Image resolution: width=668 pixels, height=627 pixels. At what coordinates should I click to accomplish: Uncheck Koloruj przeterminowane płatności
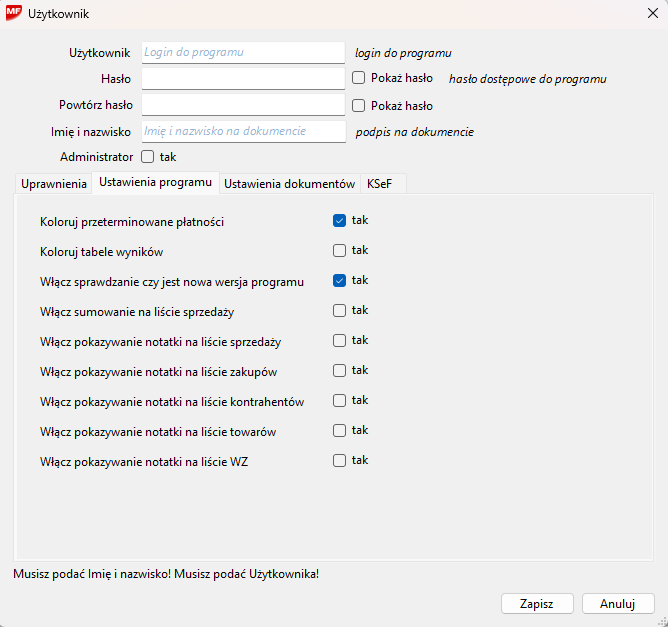point(340,220)
